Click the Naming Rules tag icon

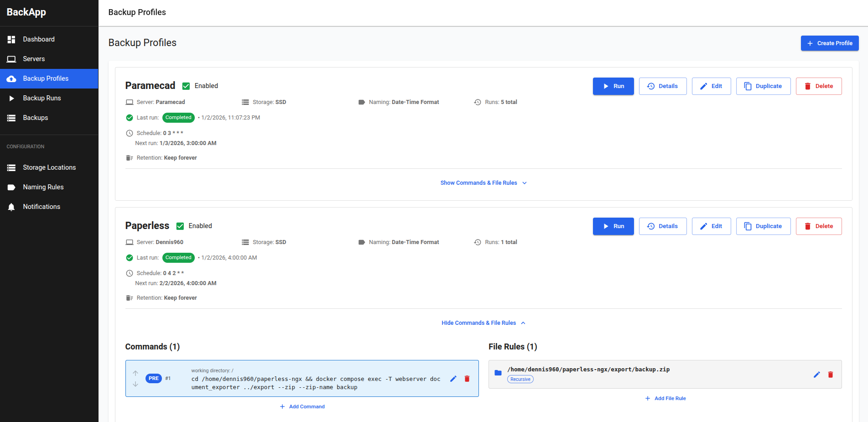pyautogui.click(x=11, y=187)
